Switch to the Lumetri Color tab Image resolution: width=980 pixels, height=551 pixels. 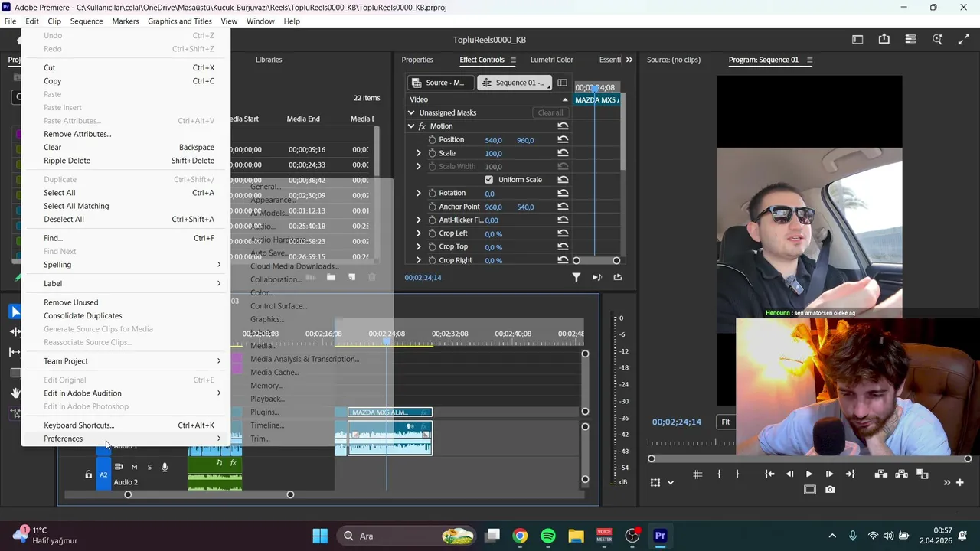pyautogui.click(x=552, y=60)
